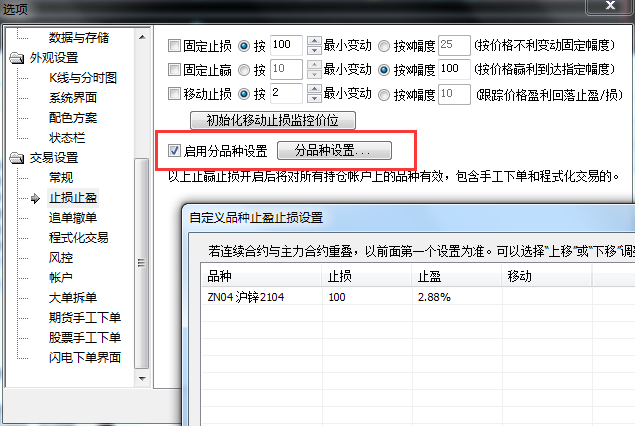Image resolution: width=635 pixels, height=426 pixels.
Task: Increase 固定止赢 value with up spinner
Action: [x=314, y=65]
